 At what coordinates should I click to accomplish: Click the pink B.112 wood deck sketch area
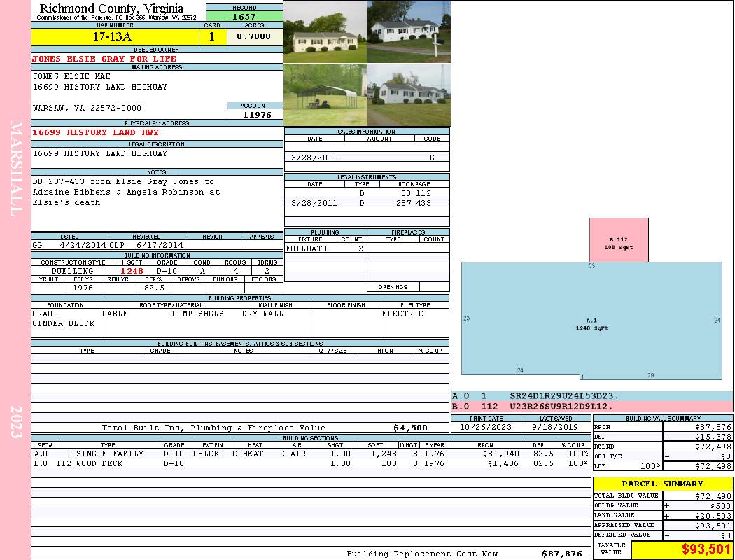(x=618, y=239)
